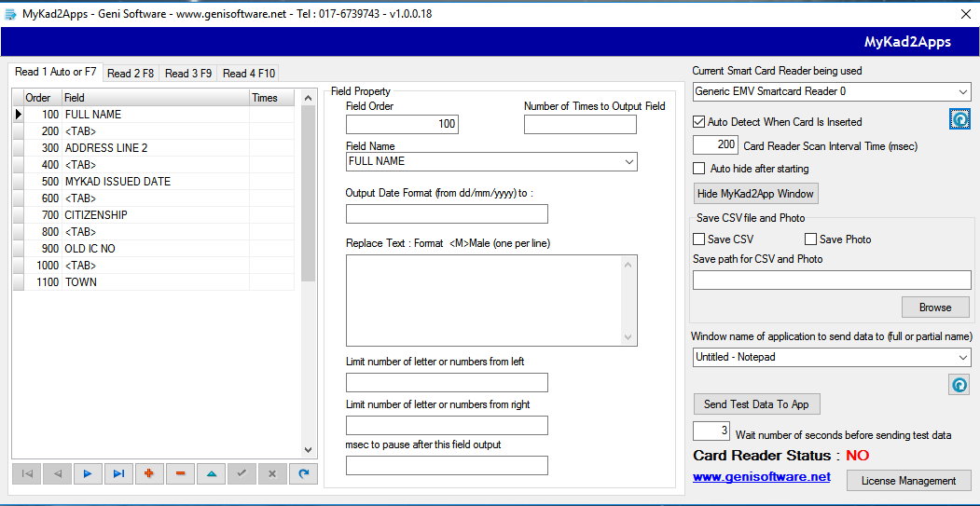980x506 pixels.
Task: Enable Auto hide after starting
Action: point(699,169)
